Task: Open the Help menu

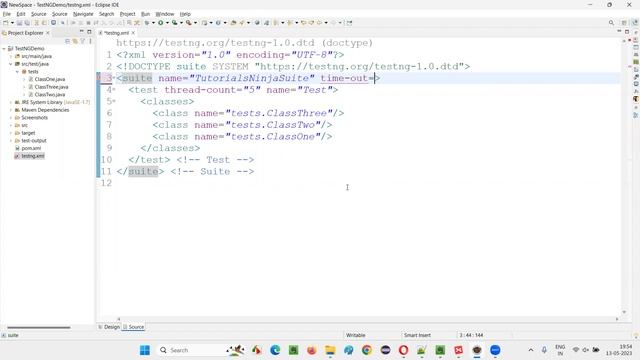Action: (x=185, y=14)
